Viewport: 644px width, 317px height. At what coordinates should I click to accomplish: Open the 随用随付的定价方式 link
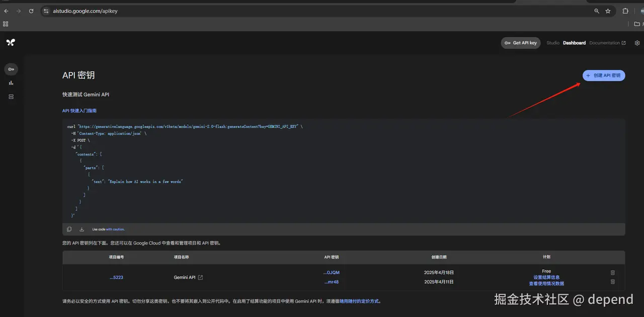(x=360, y=301)
